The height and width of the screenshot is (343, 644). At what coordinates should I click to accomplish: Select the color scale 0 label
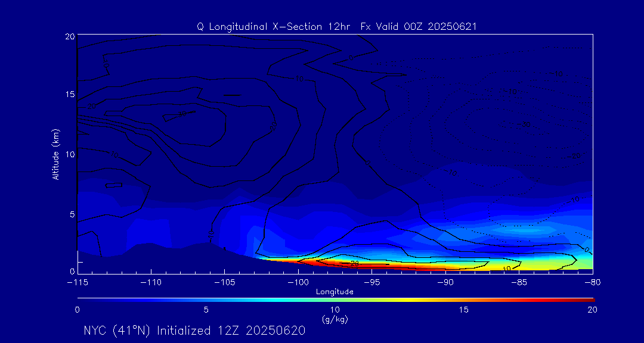coord(78,310)
